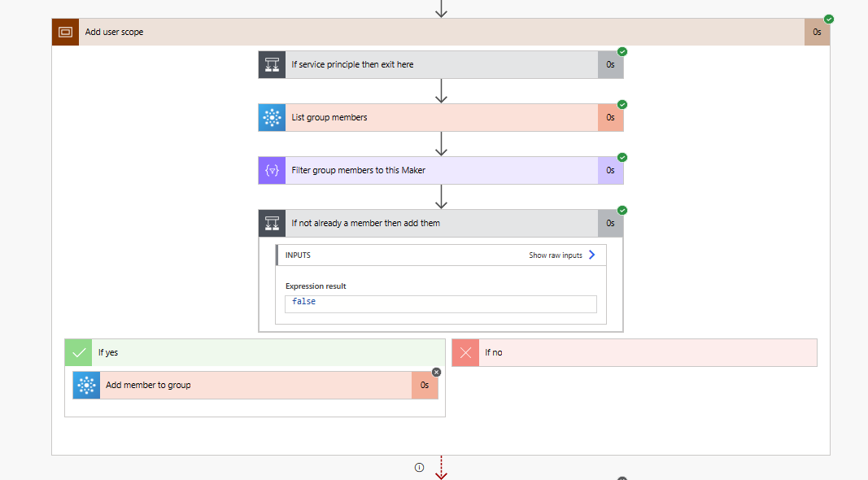
Task: Click the red X on the If no branch
Action: (x=465, y=352)
